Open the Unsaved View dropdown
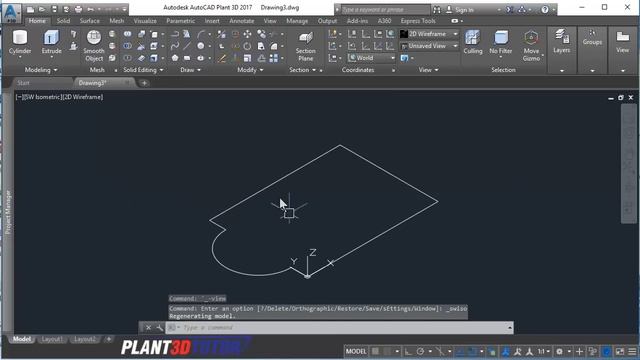Viewport: 640px width, 360px height. 429,46
